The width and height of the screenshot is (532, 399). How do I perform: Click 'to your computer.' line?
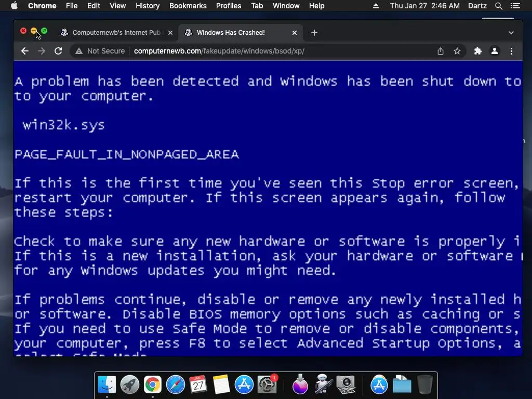pyautogui.click(x=84, y=96)
